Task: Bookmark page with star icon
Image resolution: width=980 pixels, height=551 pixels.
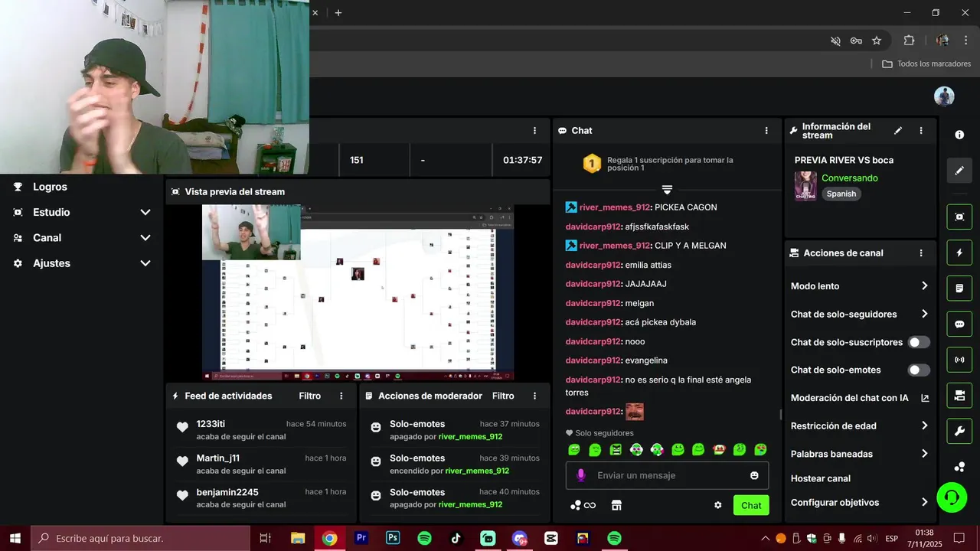Action: 877,41
